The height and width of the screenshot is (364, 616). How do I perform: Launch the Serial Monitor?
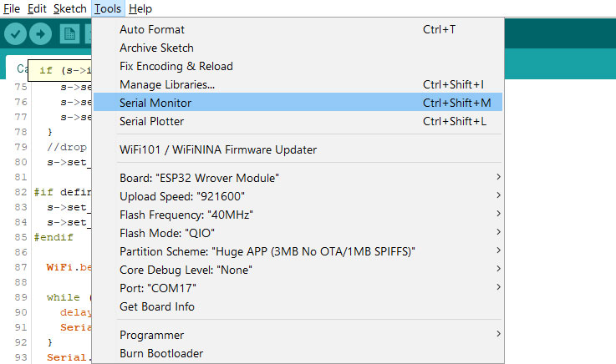298,103
